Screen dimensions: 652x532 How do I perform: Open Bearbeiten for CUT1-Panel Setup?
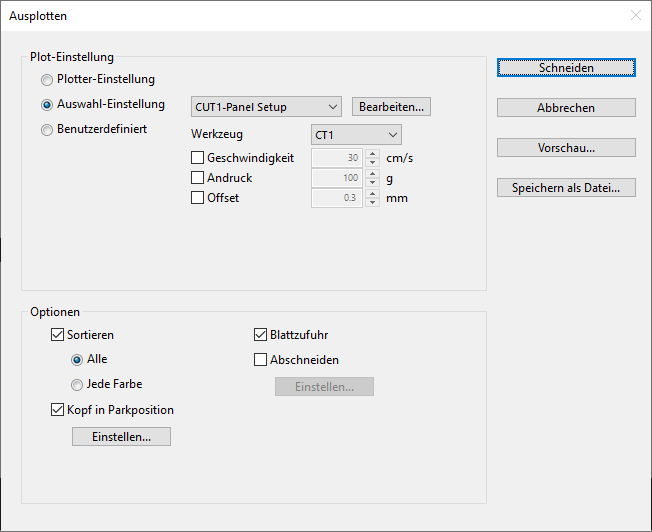coord(391,107)
